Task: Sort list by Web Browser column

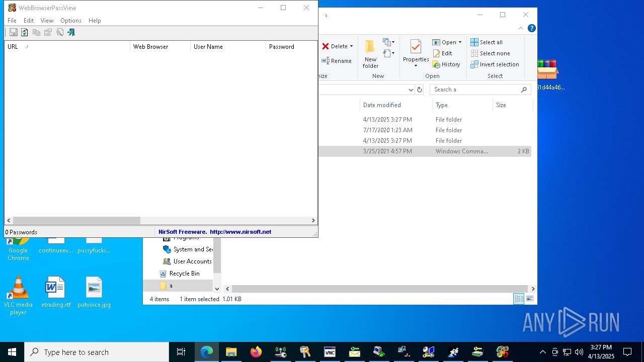Action: click(x=160, y=47)
